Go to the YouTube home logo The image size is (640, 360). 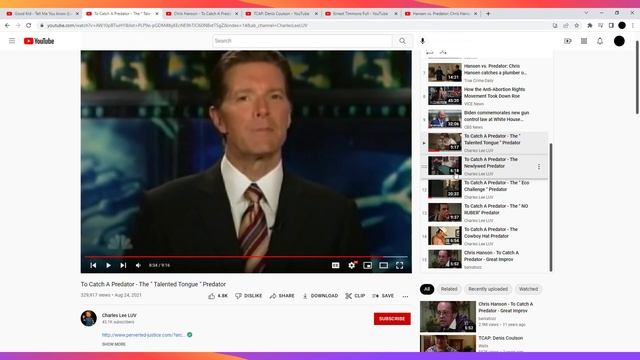pos(39,41)
